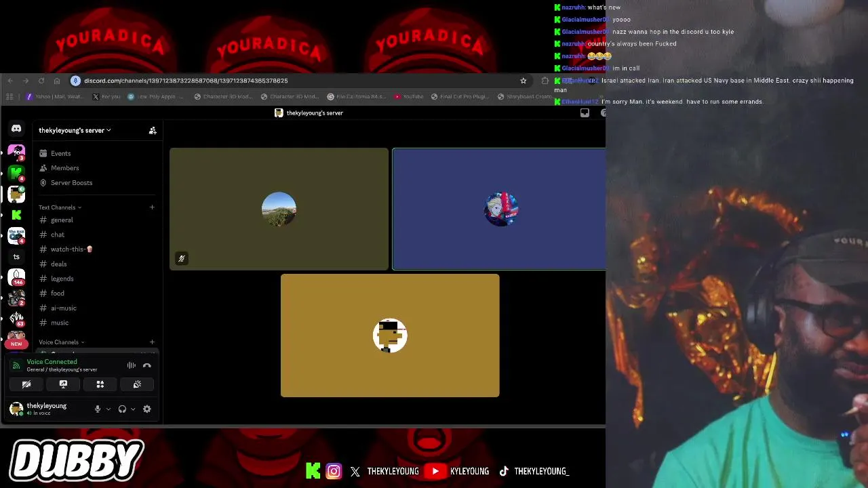Screen dimensions: 868x488
Task: Go to the browser home page icon
Action: pos(57,81)
